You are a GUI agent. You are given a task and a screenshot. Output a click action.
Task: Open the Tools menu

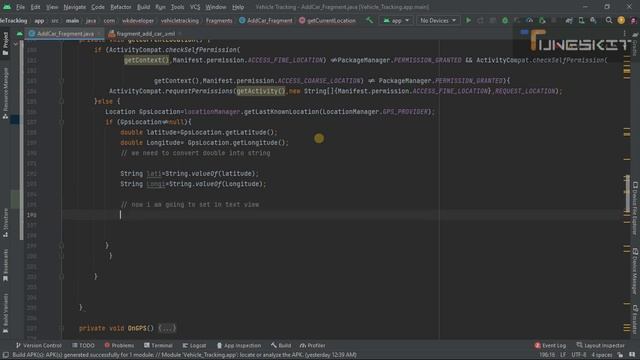click(x=177, y=7)
